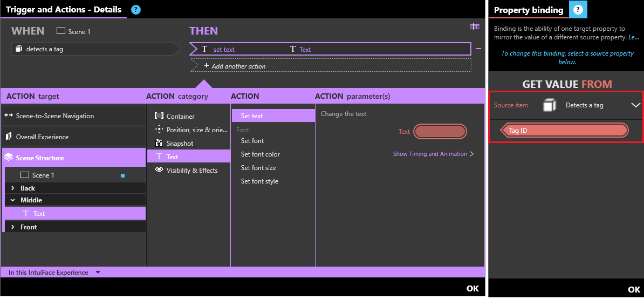Viewport: 644px width, 299px height.
Task: Expand the Front layer group
Action: tap(13, 227)
